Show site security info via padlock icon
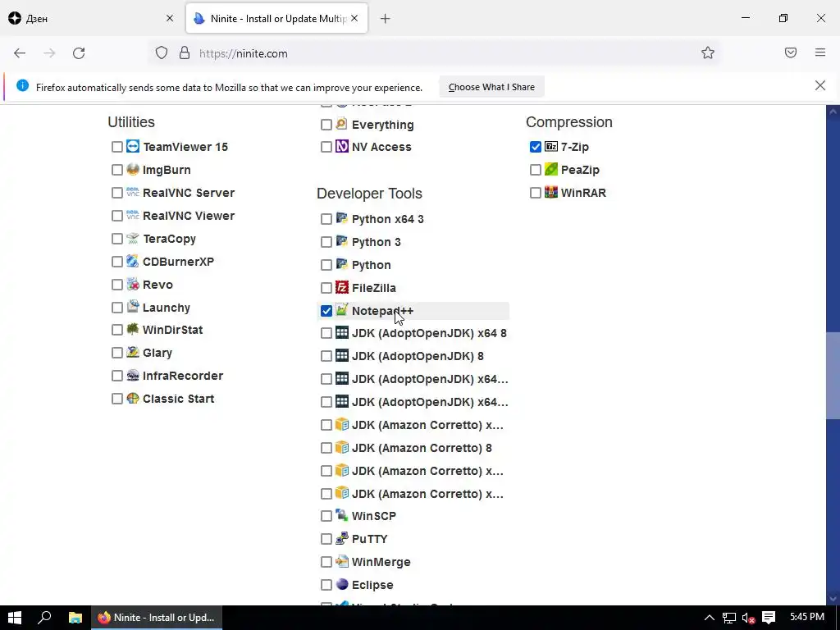The width and height of the screenshot is (840, 630). coord(185,53)
